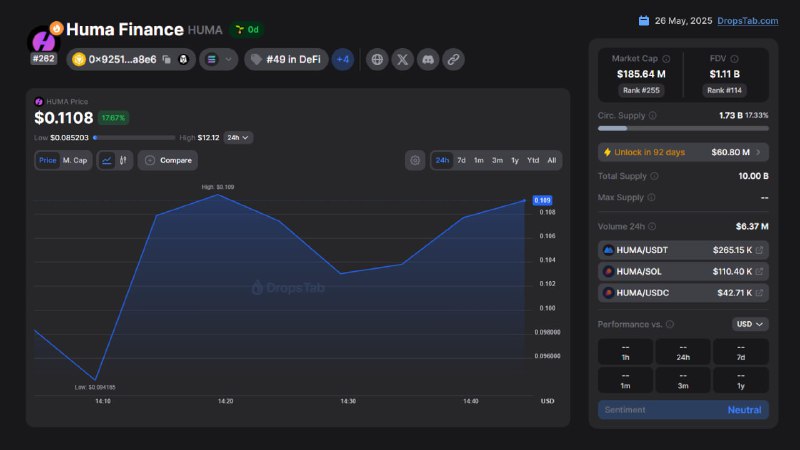
Task: Click the Huma Finance logo
Action: coord(43,41)
